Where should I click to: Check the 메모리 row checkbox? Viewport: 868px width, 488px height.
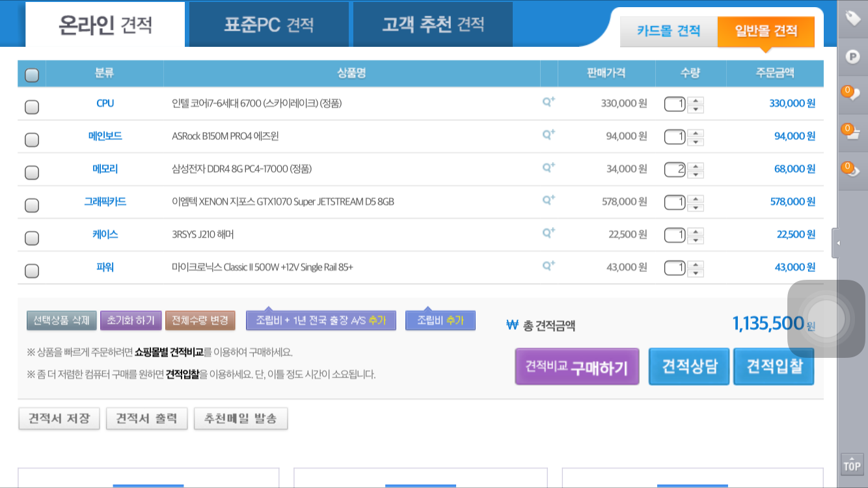32,172
